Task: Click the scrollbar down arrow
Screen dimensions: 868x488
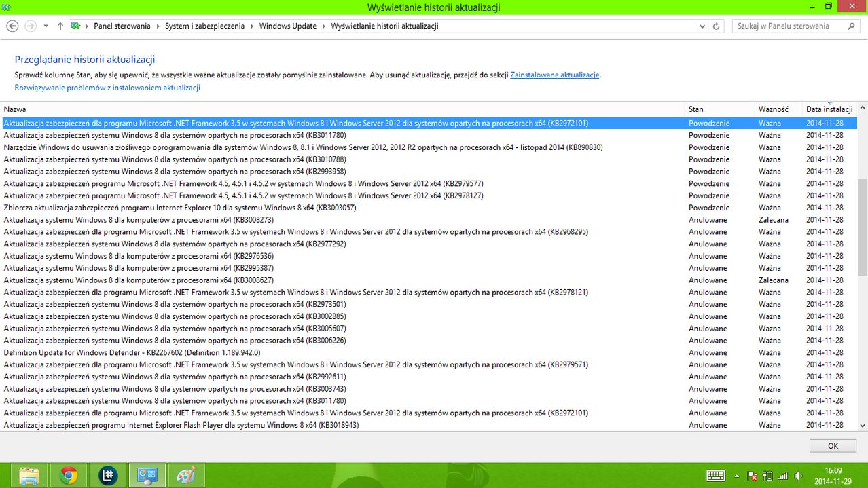Action: tap(863, 425)
